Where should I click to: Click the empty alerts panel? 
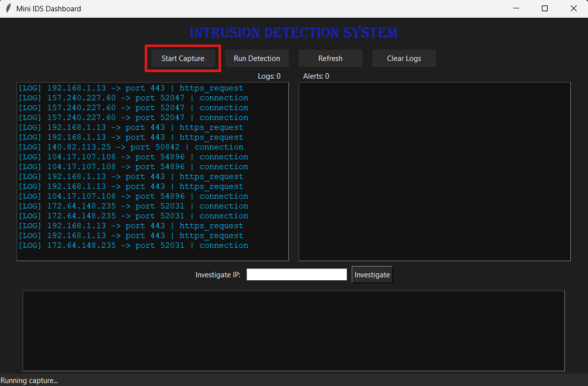(435, 172)
